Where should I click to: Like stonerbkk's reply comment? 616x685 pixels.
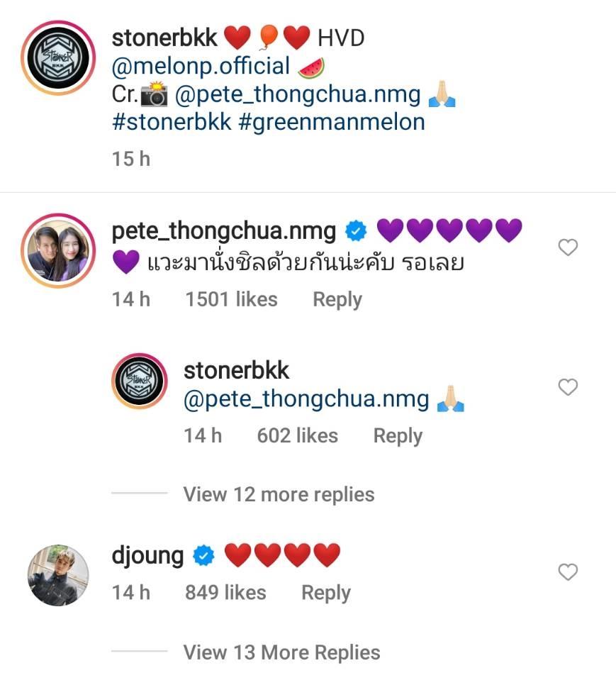coord(568,387)
